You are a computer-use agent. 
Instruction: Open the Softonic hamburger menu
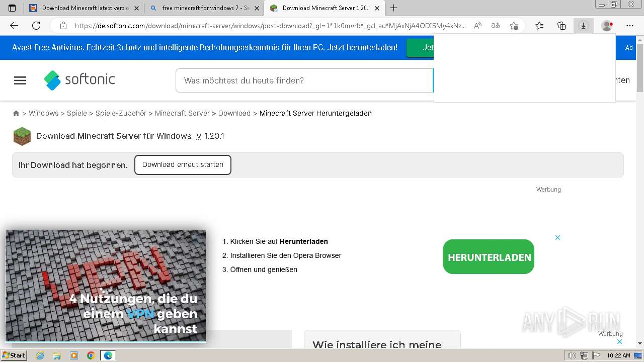pyautogui.click(x=20, y=80)
